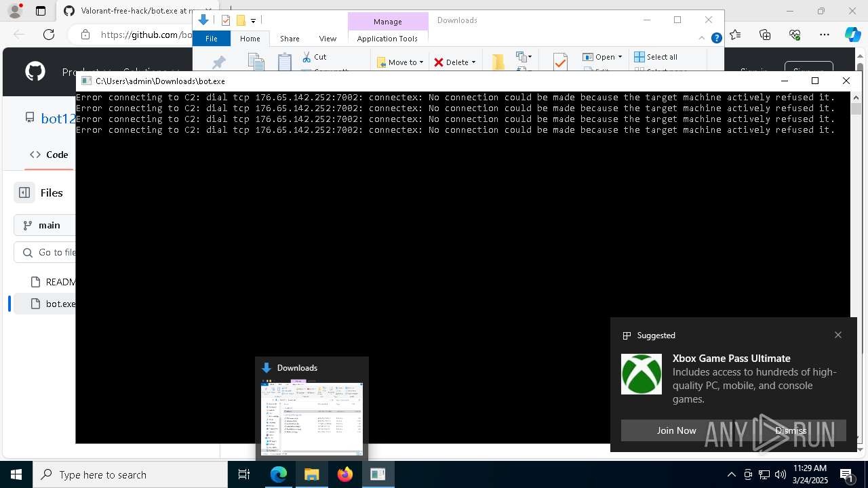The height and width of the screenshot is (488, 868).
Task: Open Edge tab actions menu icon
Action: point(41,11)
